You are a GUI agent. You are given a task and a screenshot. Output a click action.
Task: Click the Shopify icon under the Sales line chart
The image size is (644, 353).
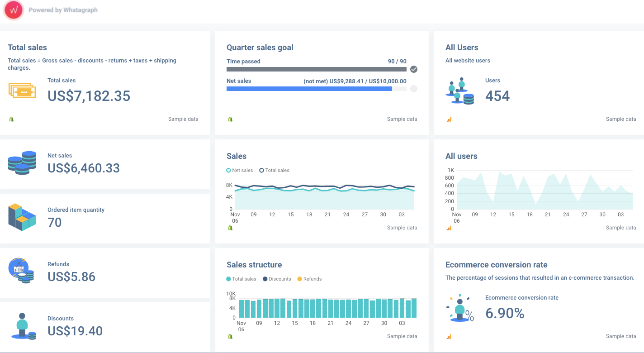click(230, 228)
